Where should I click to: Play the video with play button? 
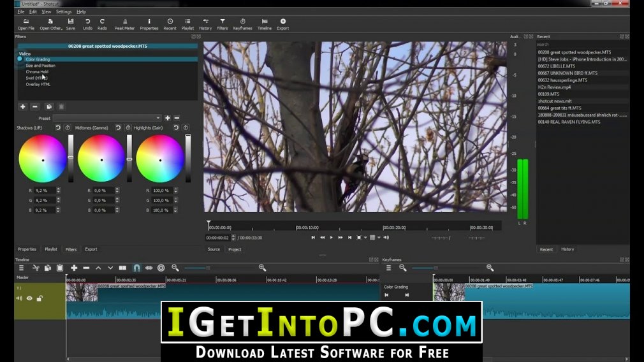coord(332,238)
